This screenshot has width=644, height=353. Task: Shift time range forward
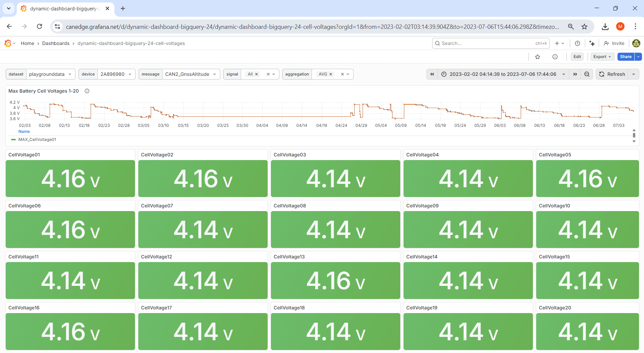pos(575,74)
